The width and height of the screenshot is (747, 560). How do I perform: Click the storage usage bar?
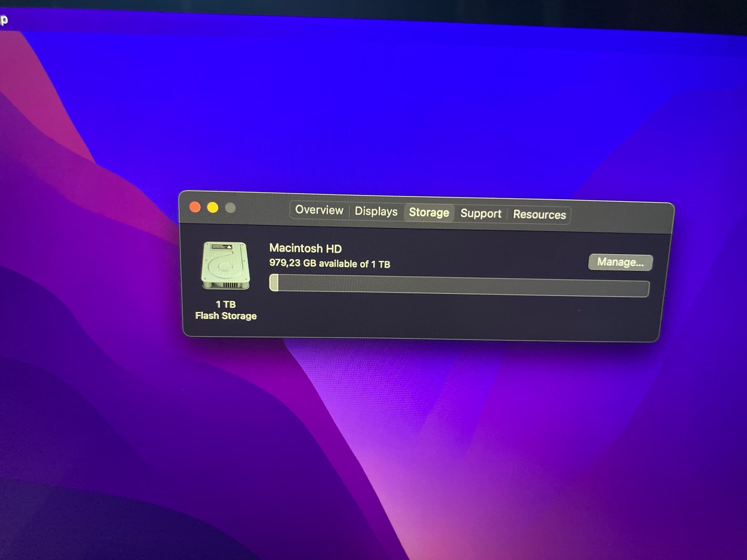click(459, 285)
